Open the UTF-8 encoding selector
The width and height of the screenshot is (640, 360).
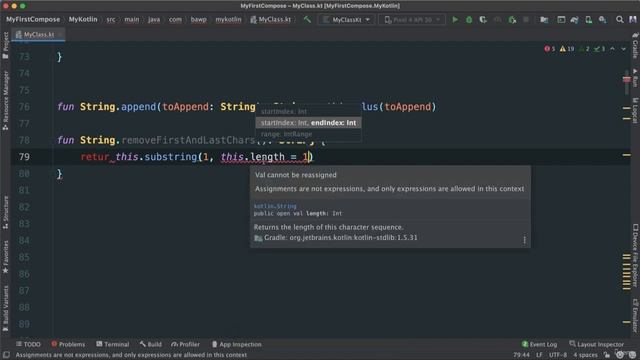click(558, 355)
